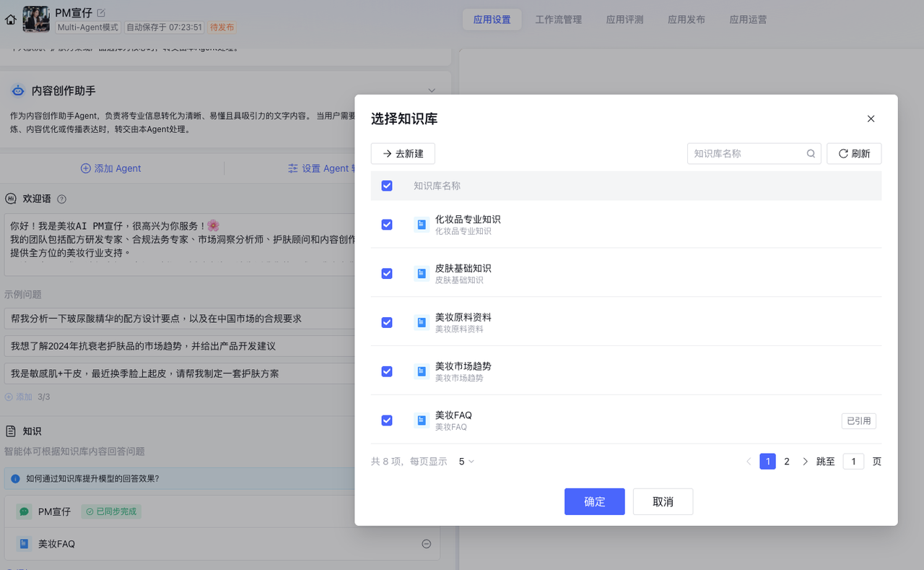Click the page jump number input field
The height and width of the screenshot is (570, 924).
tap(853, 462)
